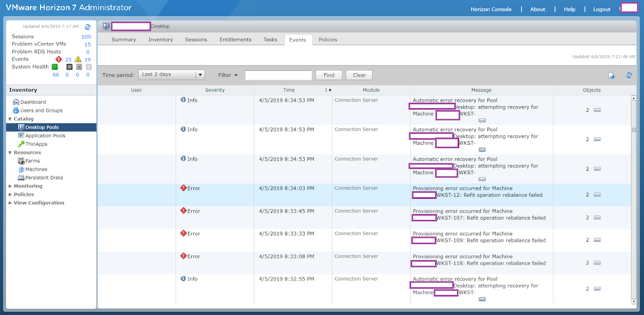Click info icon in 8:32:55 PM row
Screen dimensions: 644x315
click(x=183, y=278)
